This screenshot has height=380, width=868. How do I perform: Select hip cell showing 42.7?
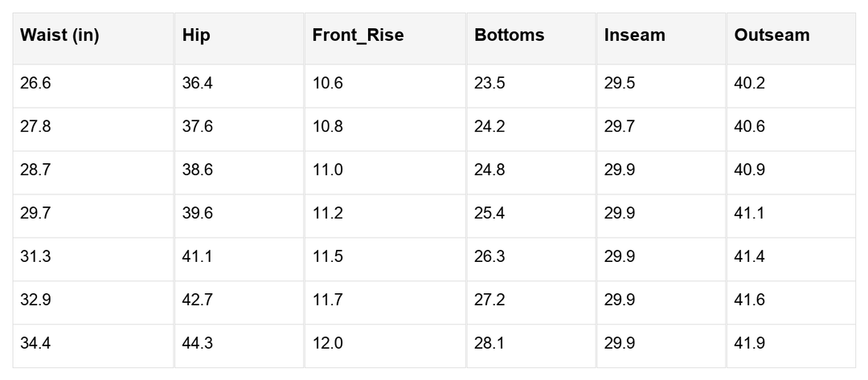198,300
